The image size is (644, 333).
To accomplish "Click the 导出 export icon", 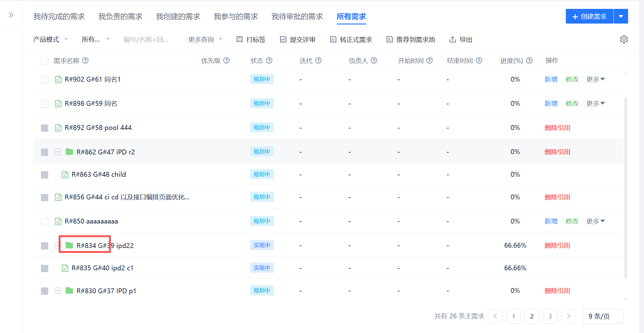I will (452, 39).
